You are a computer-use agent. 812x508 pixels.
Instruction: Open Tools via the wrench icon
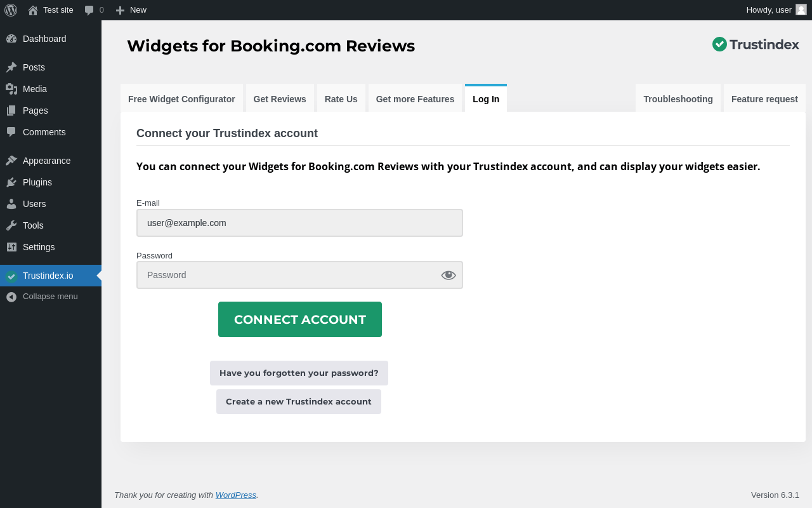click(x=11, y=225)
